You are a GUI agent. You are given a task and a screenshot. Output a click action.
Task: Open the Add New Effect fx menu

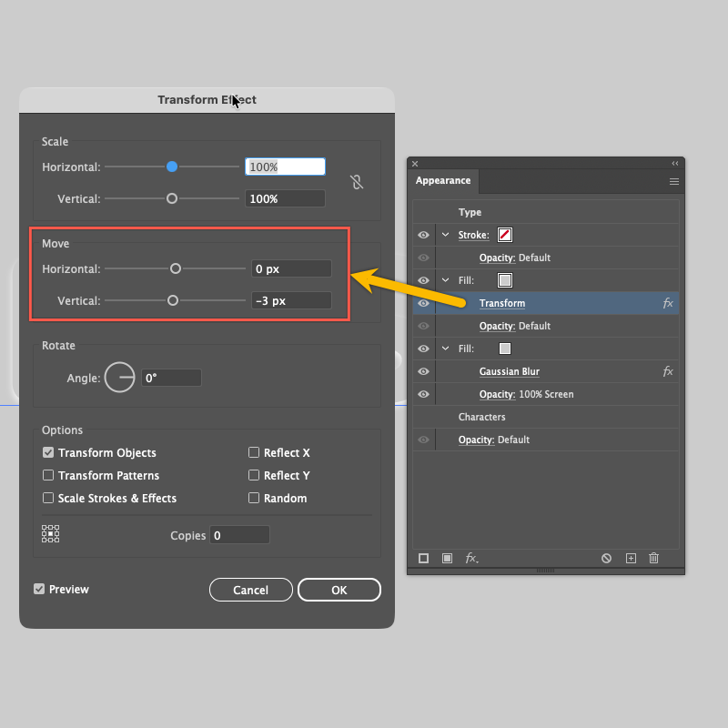471,558
